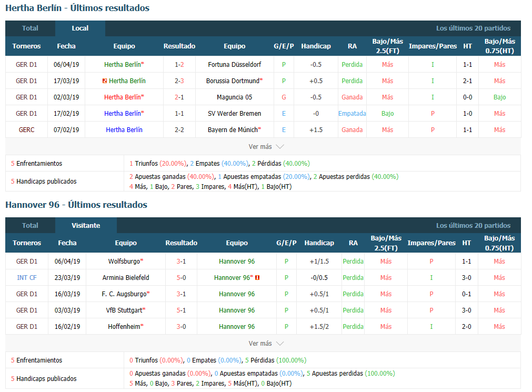
Task: Click HT score 0-0 in Maguncia 05 row
Action: tap(467, 97)
